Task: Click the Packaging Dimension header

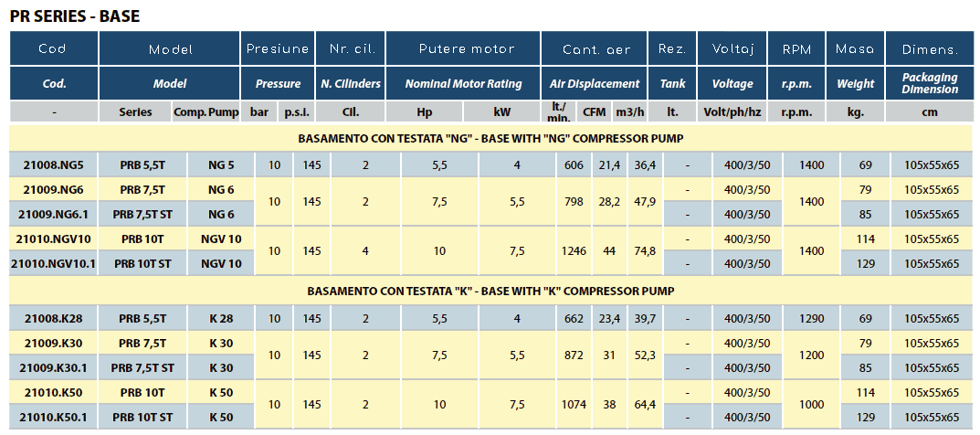Action: (x=930, y=83)
